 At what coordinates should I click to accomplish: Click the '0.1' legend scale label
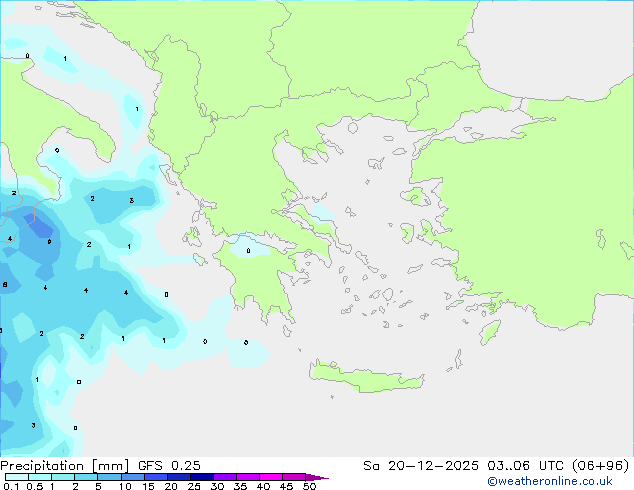pyautogui.click(x=11, y=486)
